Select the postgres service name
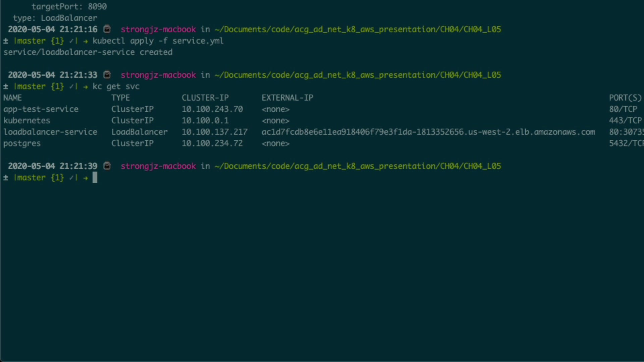The image size is (644, 362). [x=22, y=143]
